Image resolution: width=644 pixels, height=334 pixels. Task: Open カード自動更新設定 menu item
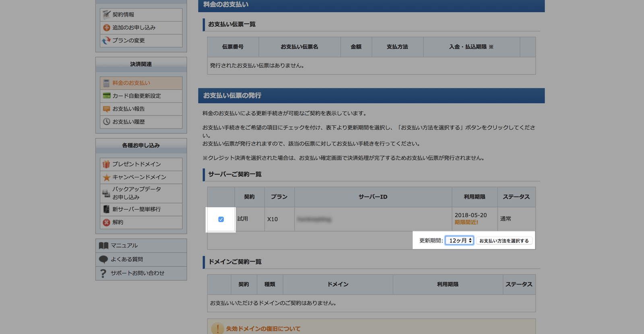[x=141, y=96]
